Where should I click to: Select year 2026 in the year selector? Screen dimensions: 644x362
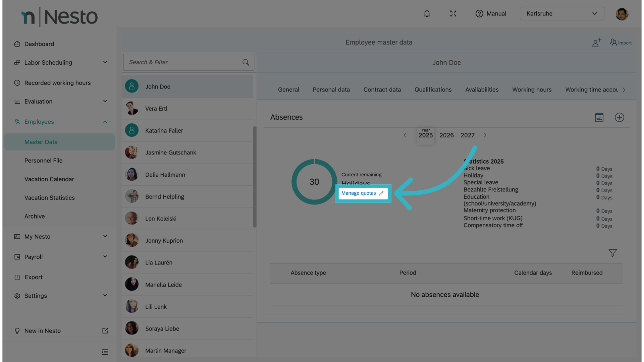(x=446, y=135)
